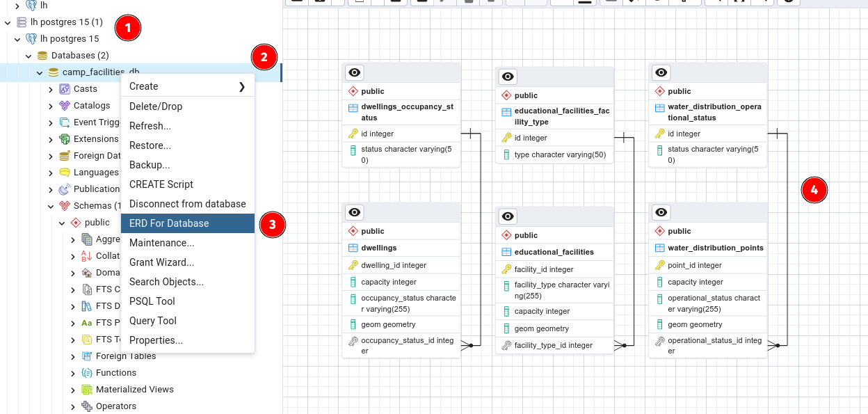The image size is (868, 414).
Task: Expand the Languages tree node
Action: [x=51, y=173]
